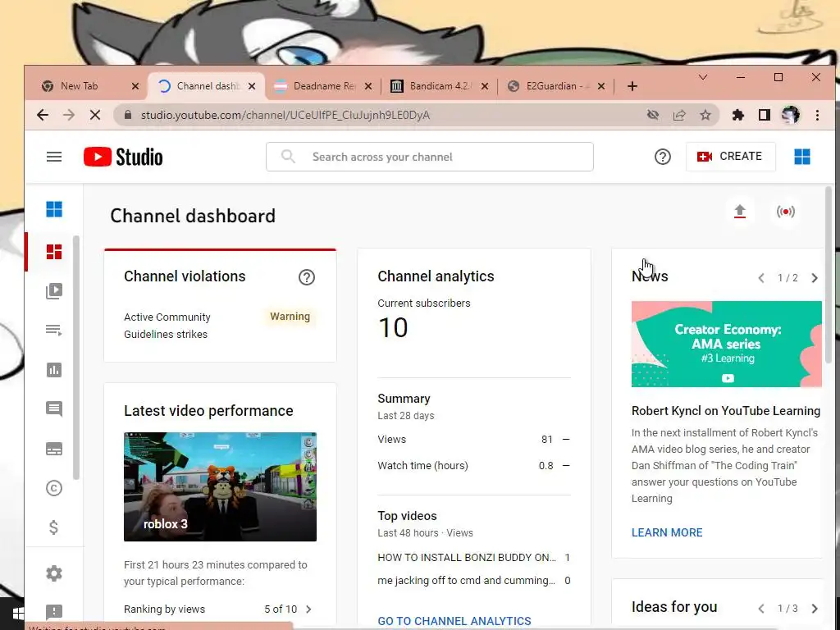Open the Comments icon in sidebar
Viewport: 840px width, 630px height.
click(x=54, y=409)
